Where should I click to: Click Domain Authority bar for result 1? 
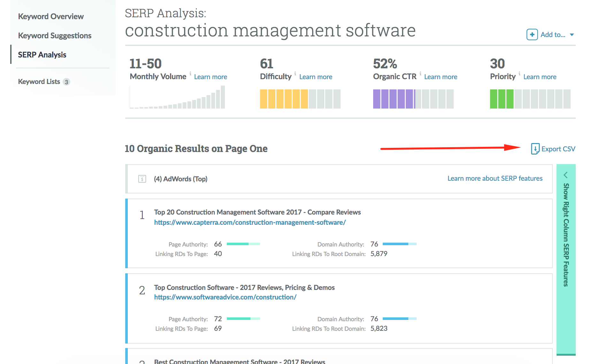[399, 244]
